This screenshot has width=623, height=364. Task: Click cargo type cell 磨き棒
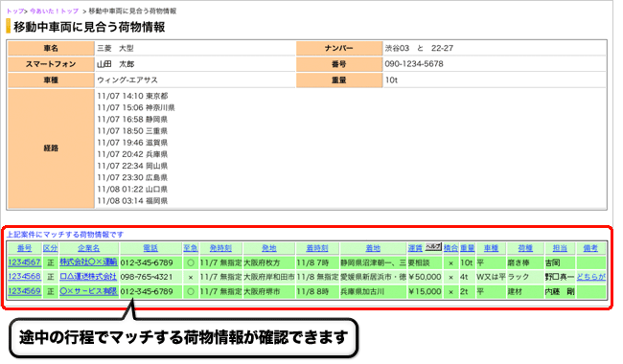pos(519,262)
